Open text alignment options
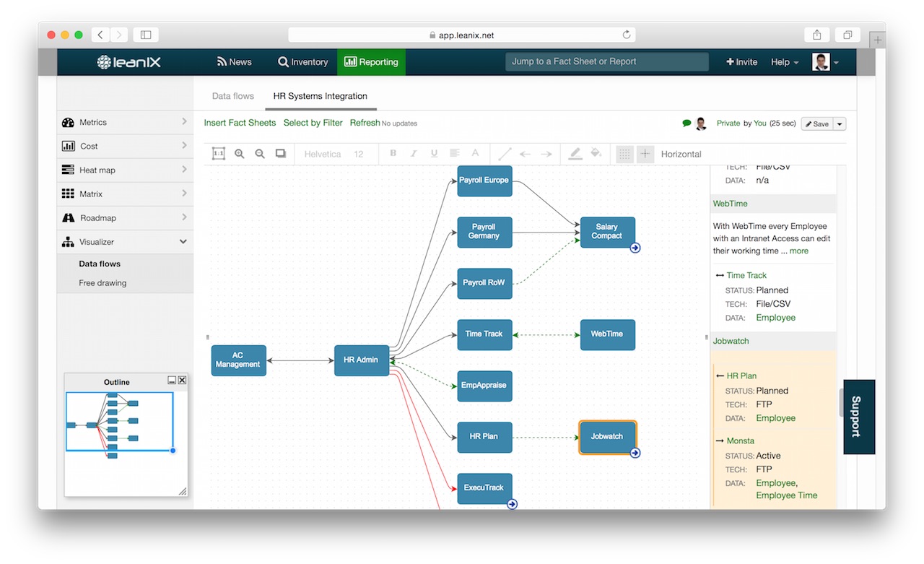This screenshot has height=564, width=924. click(455, 153)
